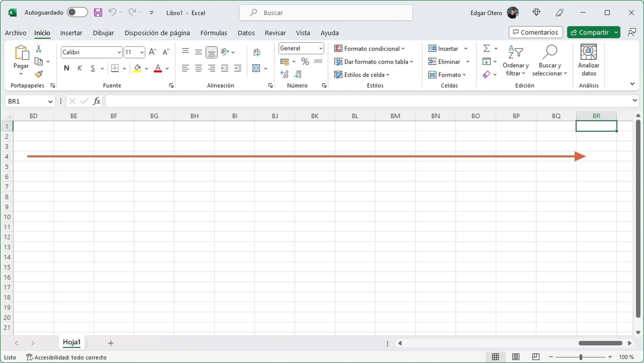Click the column BH header
Viewport: 644px width, 363px height.
coord(195,116)
